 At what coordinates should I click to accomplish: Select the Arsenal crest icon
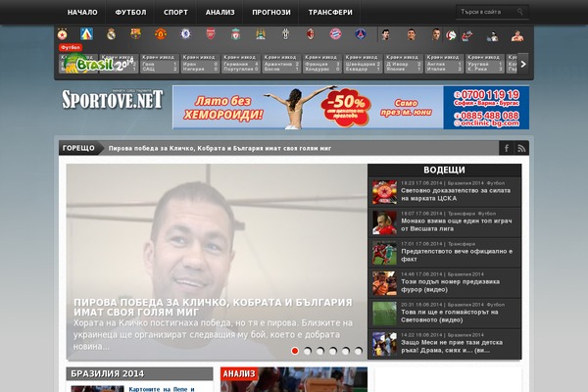(x=211, y=34)
